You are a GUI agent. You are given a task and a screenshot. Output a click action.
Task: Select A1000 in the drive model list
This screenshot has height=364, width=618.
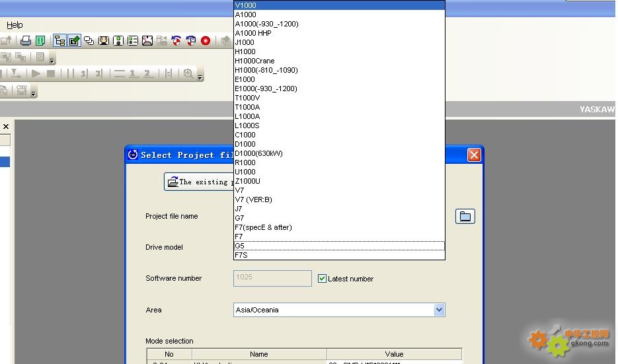339,15
